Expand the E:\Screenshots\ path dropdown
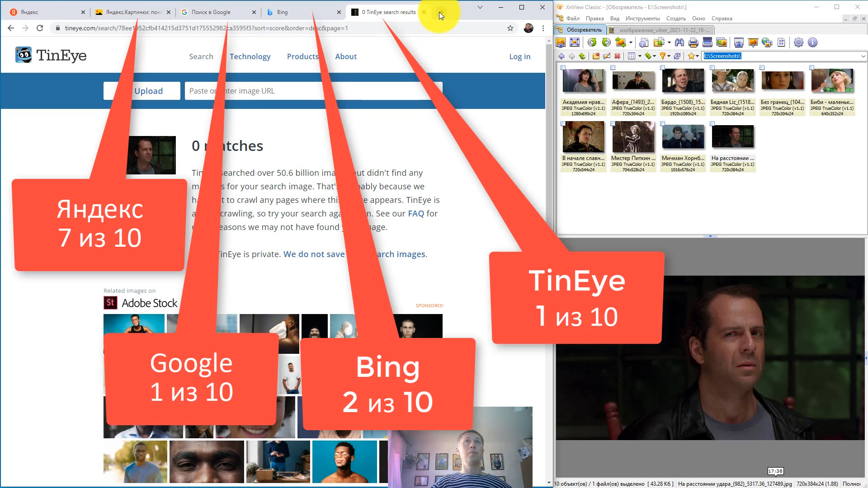Viewport: 868px width, 488px height. click(x=863, y=56)
